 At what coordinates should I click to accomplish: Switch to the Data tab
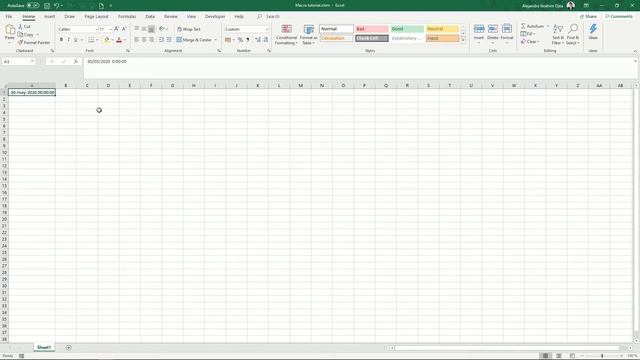pos(150,17)
